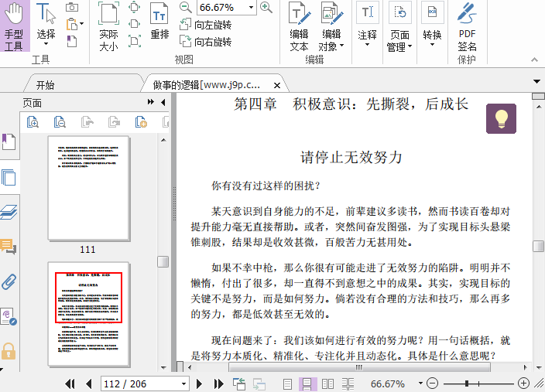The width and height of the screenshot is (545, 392).
Task: Click the fit visible view icon
Action: point(134,41)
